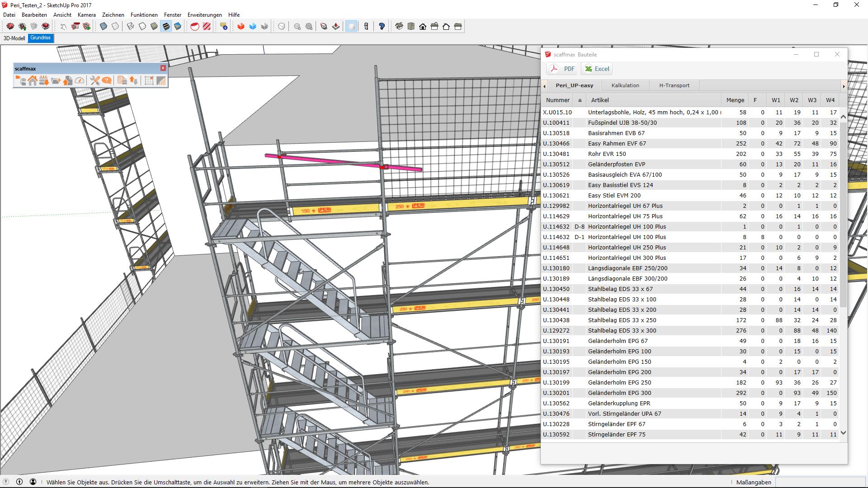
Task: Click the Excel export button
Action: [x=597, y=69]
